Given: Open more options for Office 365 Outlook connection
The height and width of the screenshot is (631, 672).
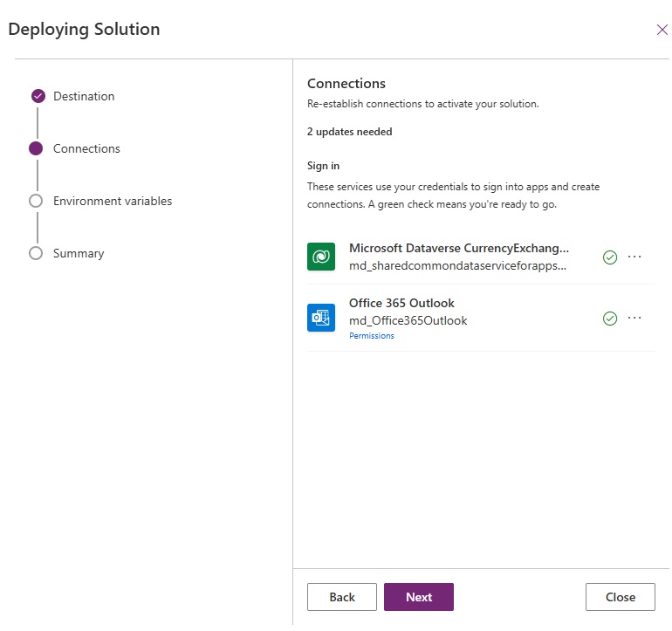Looking at the screenshot, I should point(634,318).
